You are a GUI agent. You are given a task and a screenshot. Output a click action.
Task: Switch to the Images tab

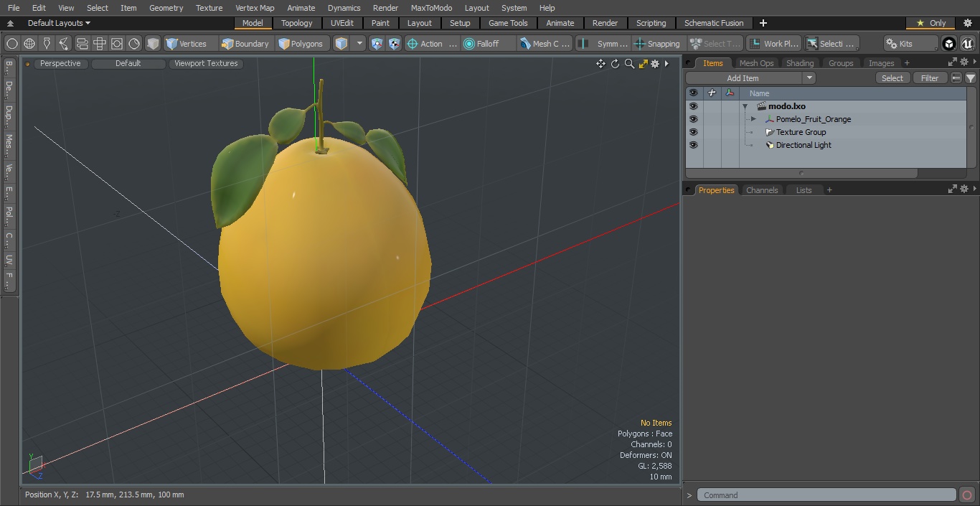click(x=881, y=63)
